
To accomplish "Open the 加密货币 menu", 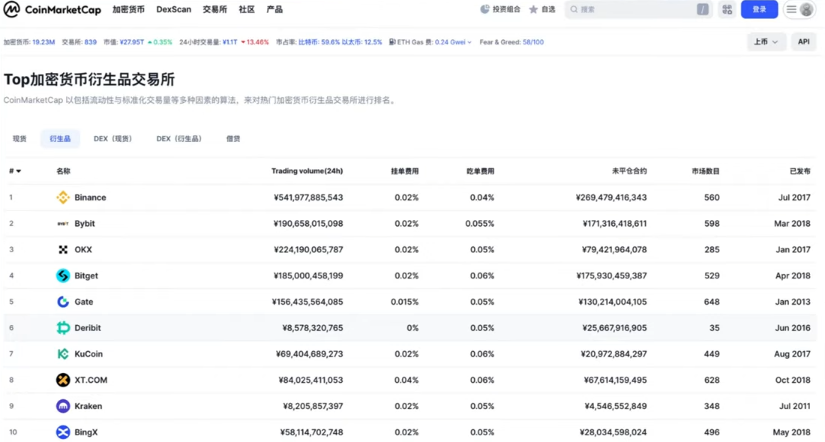I will [x=128, y=9].
